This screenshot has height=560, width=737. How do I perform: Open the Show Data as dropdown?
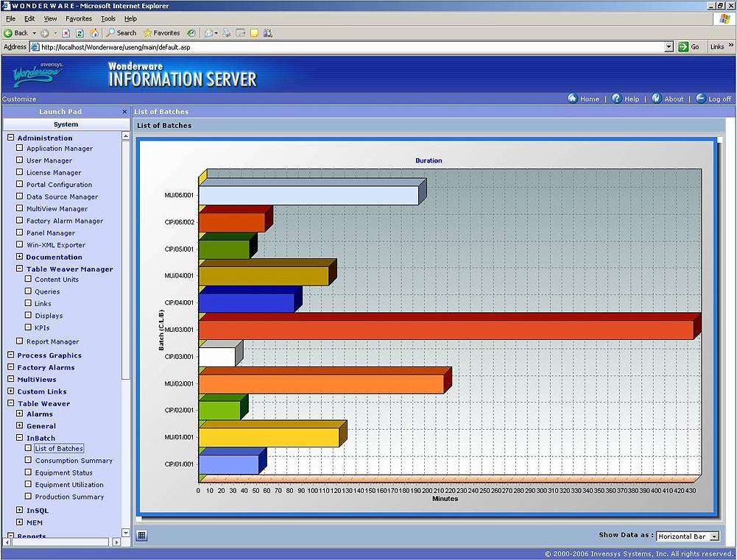[713, 536]
